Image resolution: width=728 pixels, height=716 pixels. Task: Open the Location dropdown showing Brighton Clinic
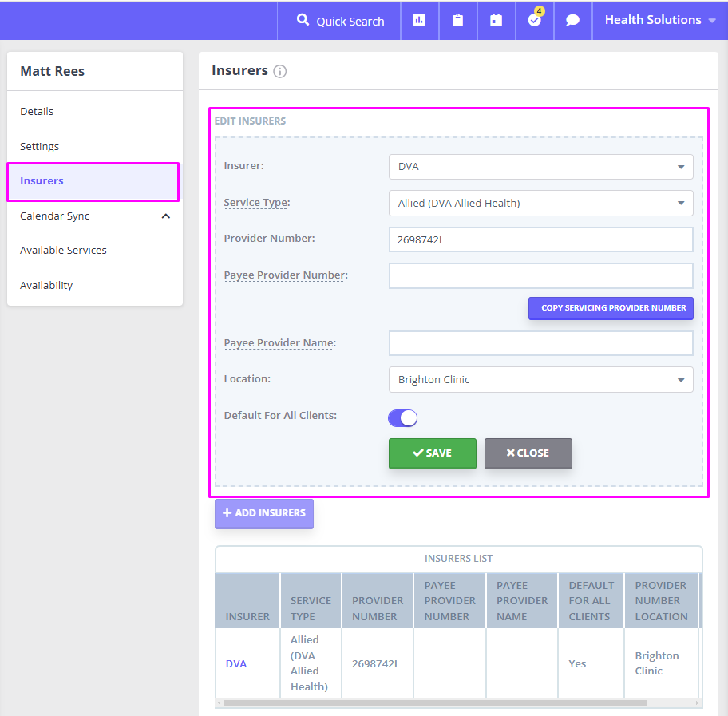[x=540, y=379]
